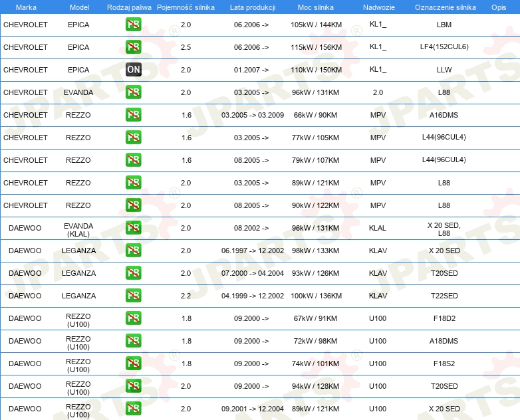Click the 72kW / 98KM power cell
Image resolution: width=520 pixels, height=420 pixels.
point(315,341)
